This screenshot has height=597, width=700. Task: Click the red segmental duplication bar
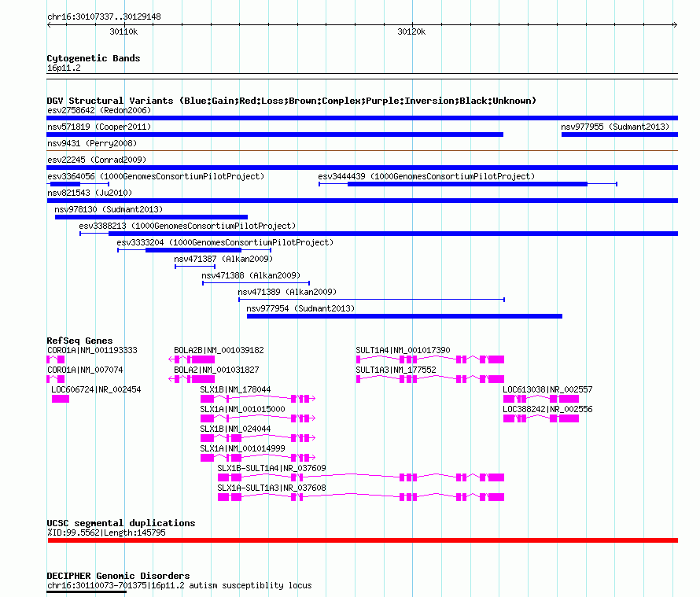[363, 540]
